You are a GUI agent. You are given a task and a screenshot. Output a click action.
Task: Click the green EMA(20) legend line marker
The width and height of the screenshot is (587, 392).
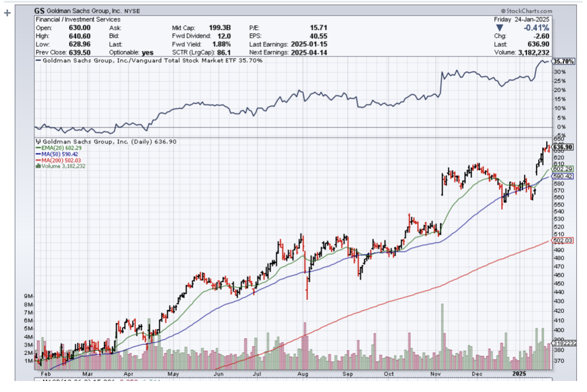tap(38, 148)
